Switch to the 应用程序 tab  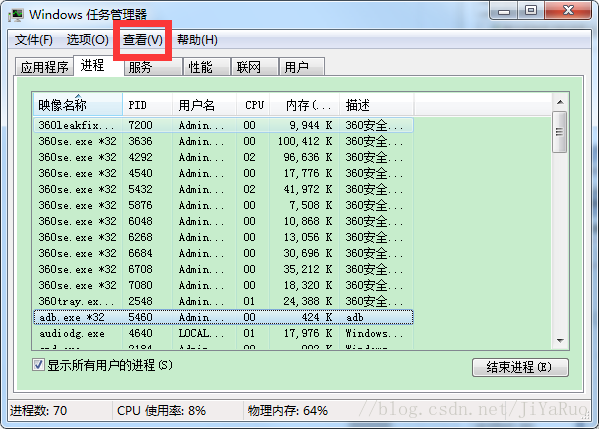click(44, 67)
